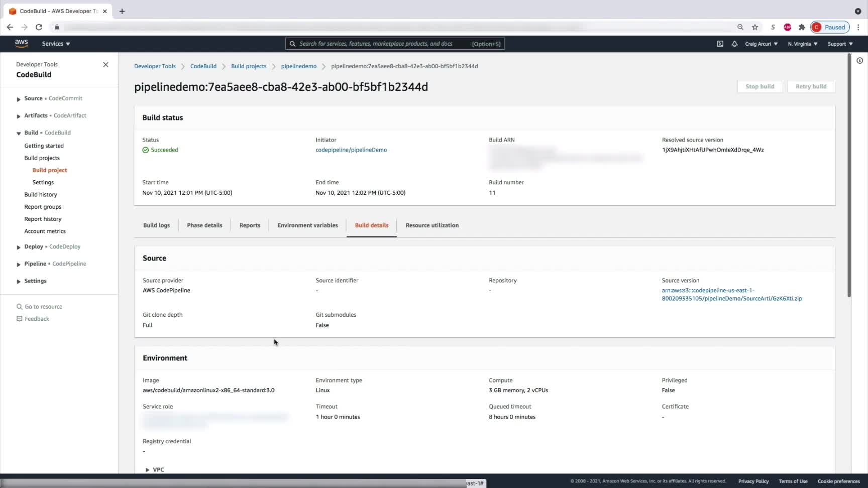Collapse the Build CodeBuild section
Viewport: 868px width, 488px height.
coord(19,133)
